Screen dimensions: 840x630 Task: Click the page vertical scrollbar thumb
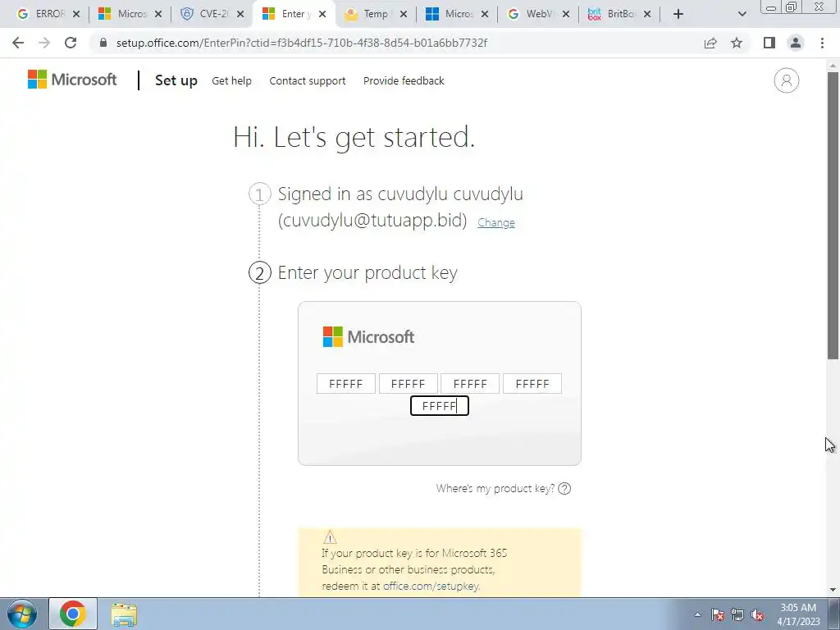point(833,215)
